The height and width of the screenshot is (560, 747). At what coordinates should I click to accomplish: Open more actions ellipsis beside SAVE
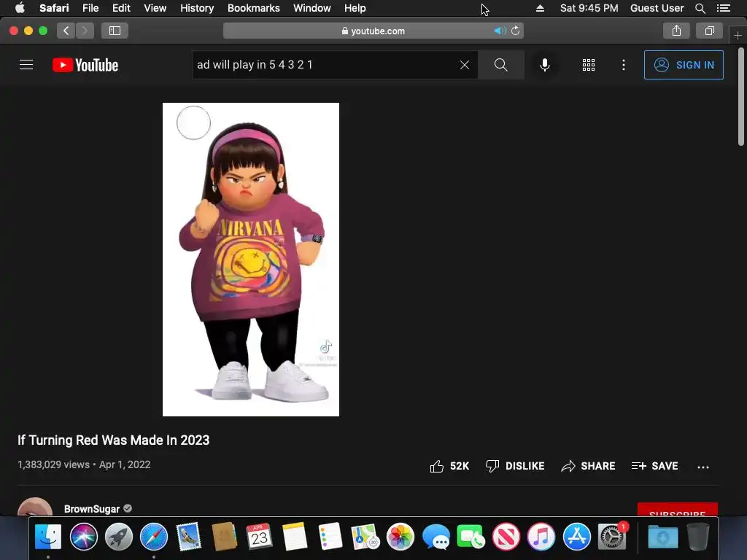point(703,467)
